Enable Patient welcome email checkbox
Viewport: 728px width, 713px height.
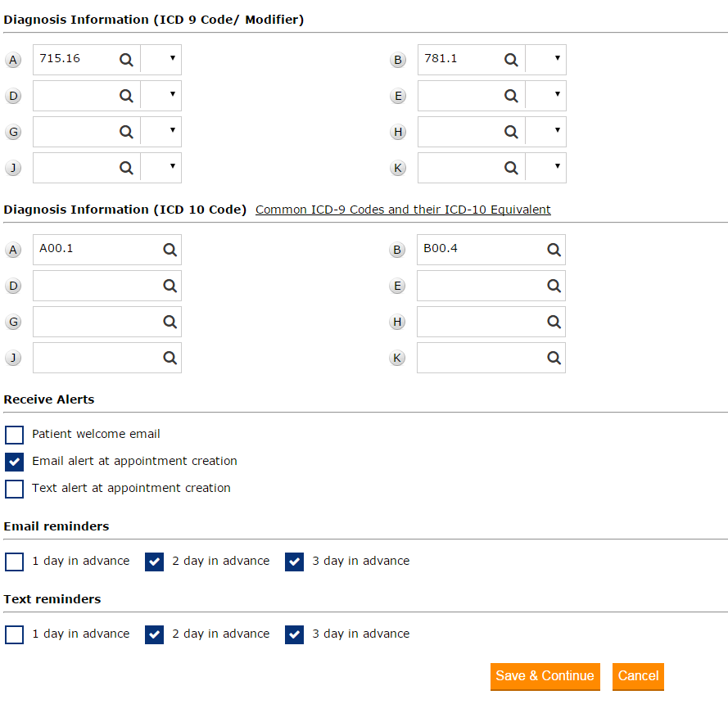pyautogui.click(x=15, y=435)
